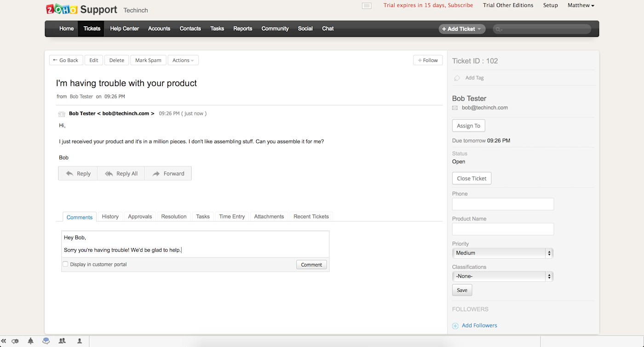Click the Add Followers link
This screenshot has width=644, height=347.
pyautogui.click(x=479, y=325)
